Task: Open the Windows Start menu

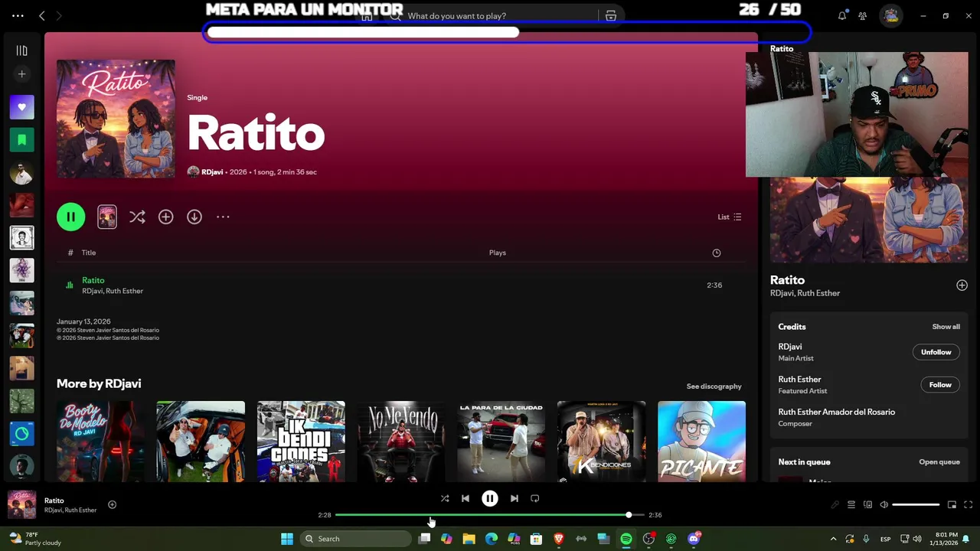Action: pos(287,539)
